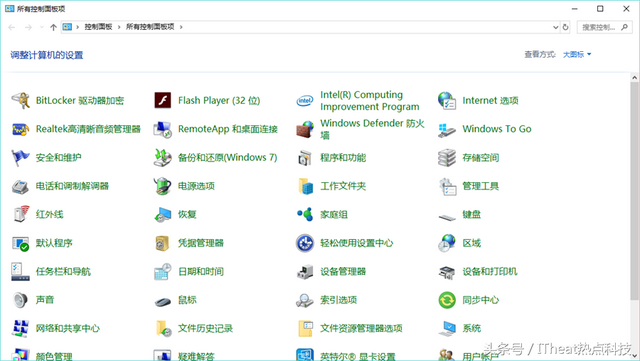Go to 控制面板 breadcrumb
640x361 pixels.
click(98, 27)
